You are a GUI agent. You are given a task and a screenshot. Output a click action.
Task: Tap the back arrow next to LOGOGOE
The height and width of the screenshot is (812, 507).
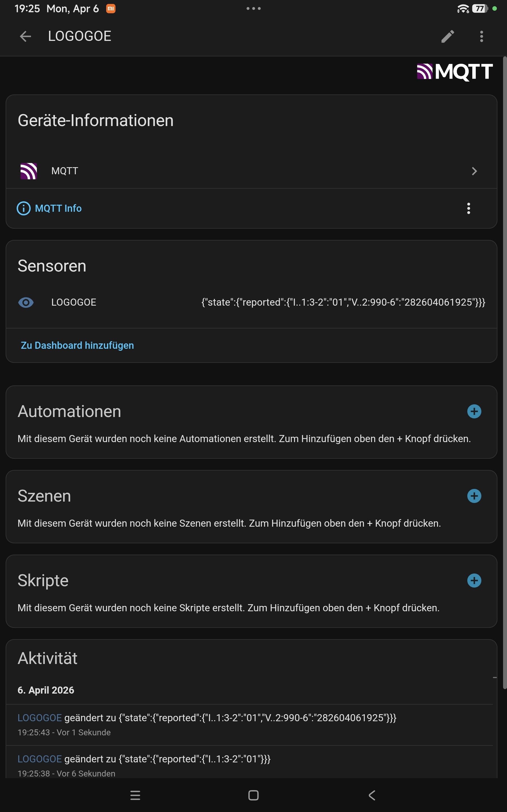[x=25, y=36]
